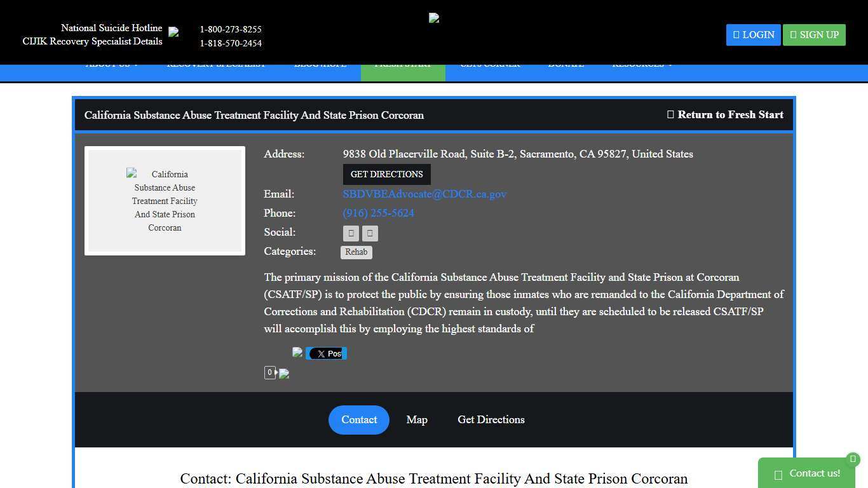
Task: Share the listing via X Post button
Action: 328,354
